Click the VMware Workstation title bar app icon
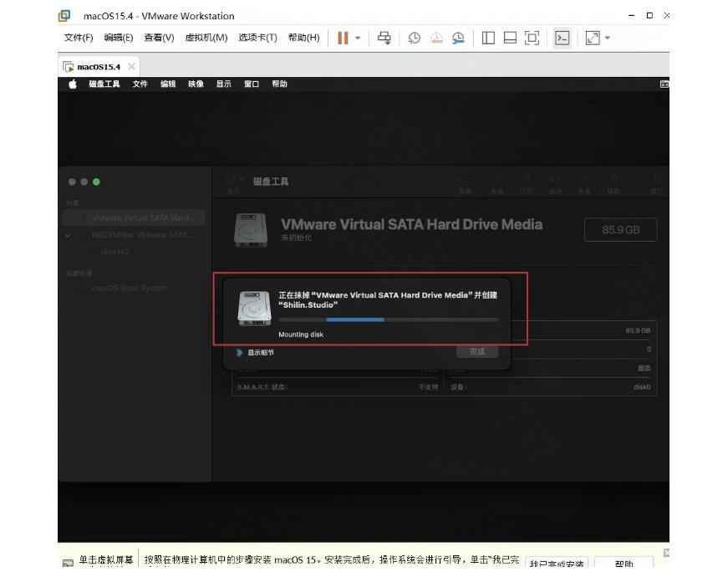728x577 pixels. click(x=64, y=16)
